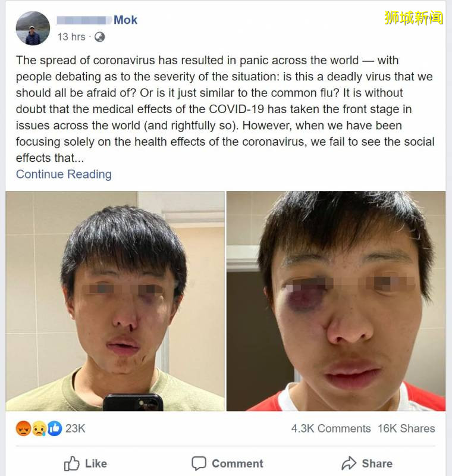Click the Like button label

(96, 464)
